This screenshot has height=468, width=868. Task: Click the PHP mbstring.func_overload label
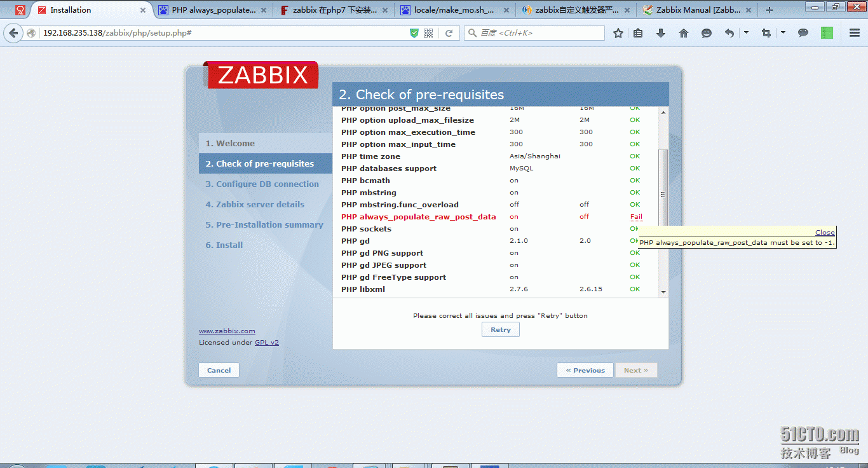(x=400, y=205)
